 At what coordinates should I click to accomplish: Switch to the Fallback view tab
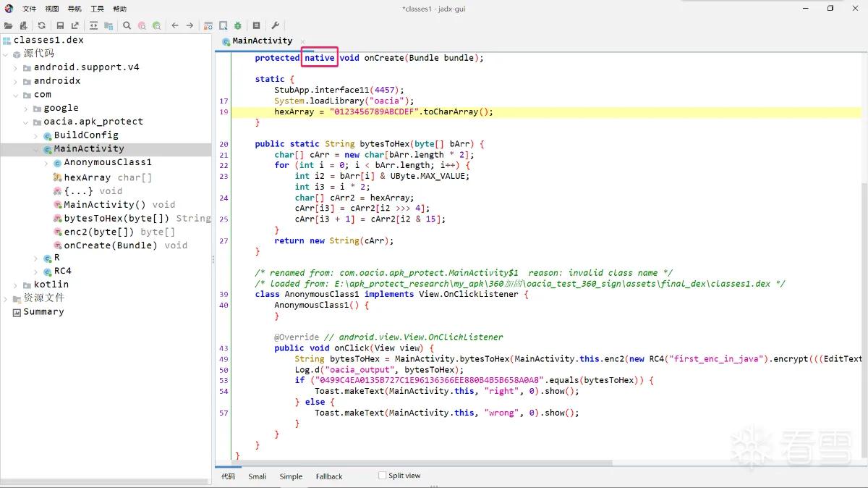click(x=329, y=476)
